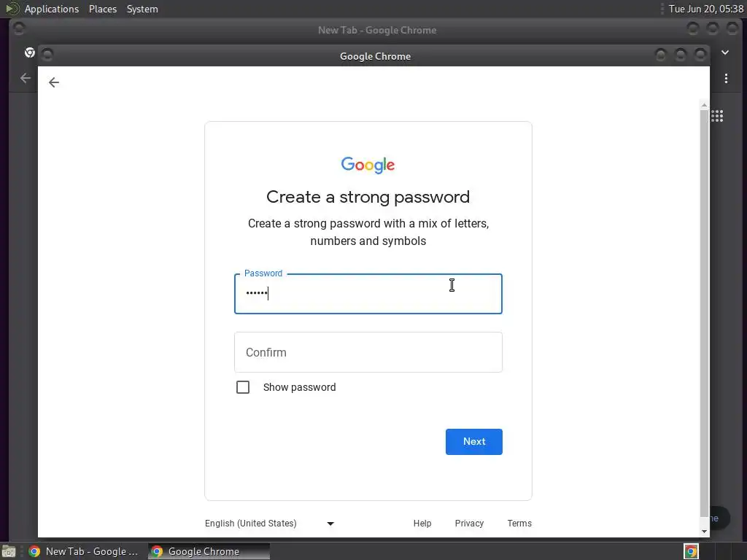Focus the Password input field
Viewport: 747px width, 560px height.
(368, 294)
